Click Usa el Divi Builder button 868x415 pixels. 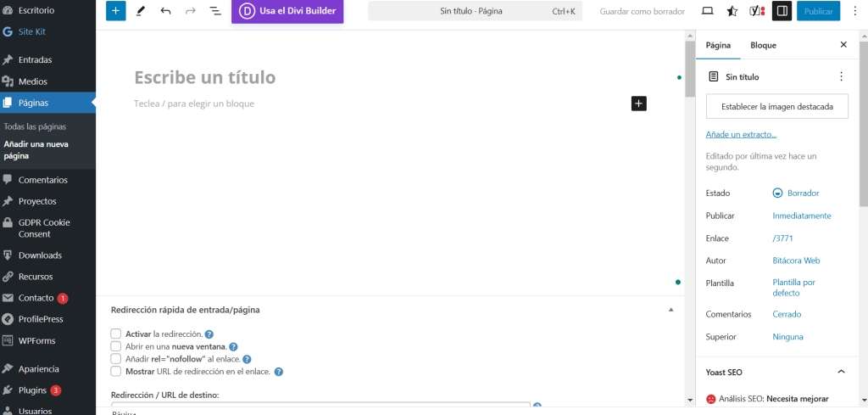tap(287, 11)
